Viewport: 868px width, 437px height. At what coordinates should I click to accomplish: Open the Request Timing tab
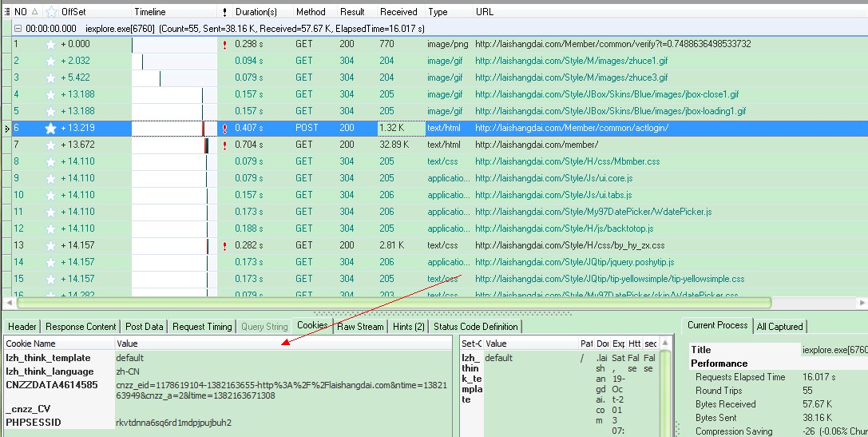pyautogui.click(x=200, y=327)
